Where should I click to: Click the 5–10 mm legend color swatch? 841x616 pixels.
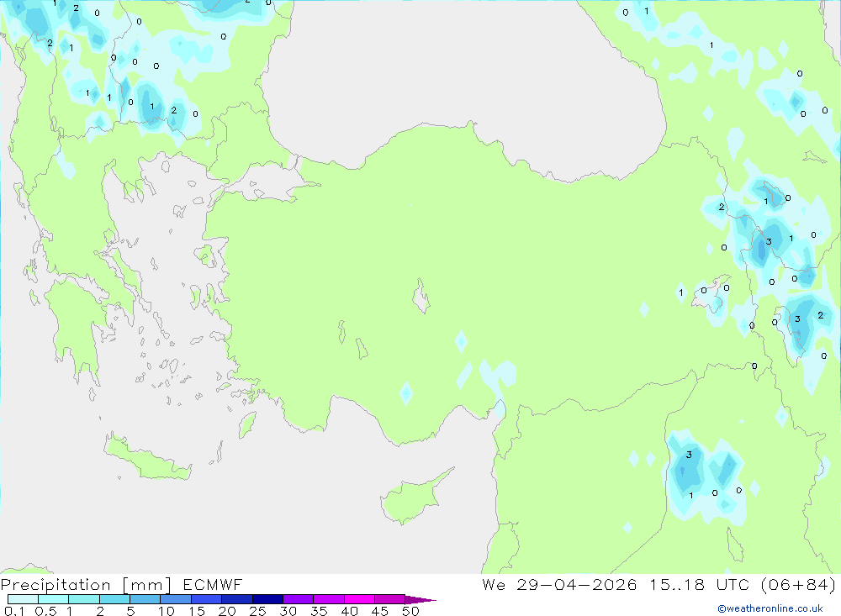tap(145, 599)
